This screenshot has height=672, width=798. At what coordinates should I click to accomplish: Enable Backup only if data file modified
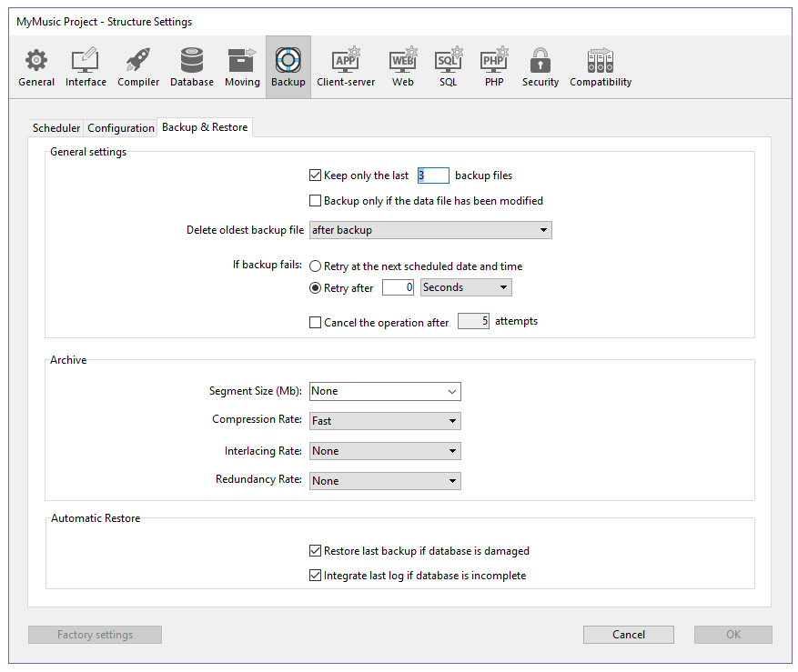tap(316, 201)
